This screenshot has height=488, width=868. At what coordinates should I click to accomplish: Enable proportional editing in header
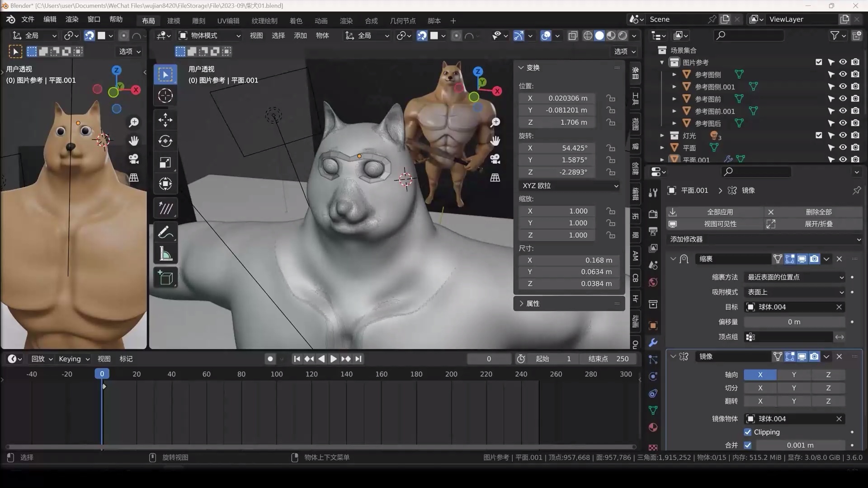(x=457, y=35)
